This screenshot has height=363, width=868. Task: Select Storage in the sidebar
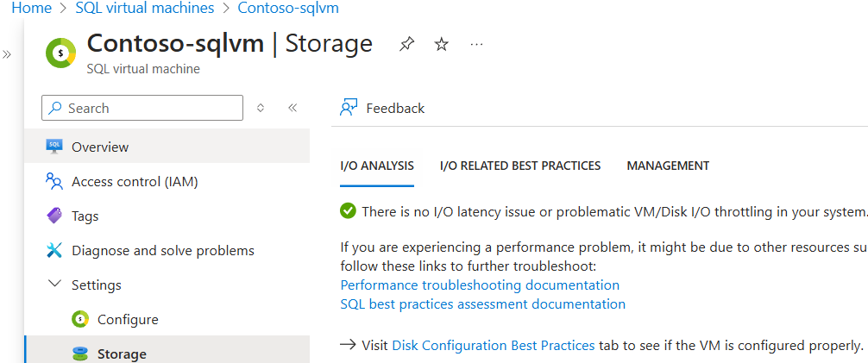(x=122, y=354)
